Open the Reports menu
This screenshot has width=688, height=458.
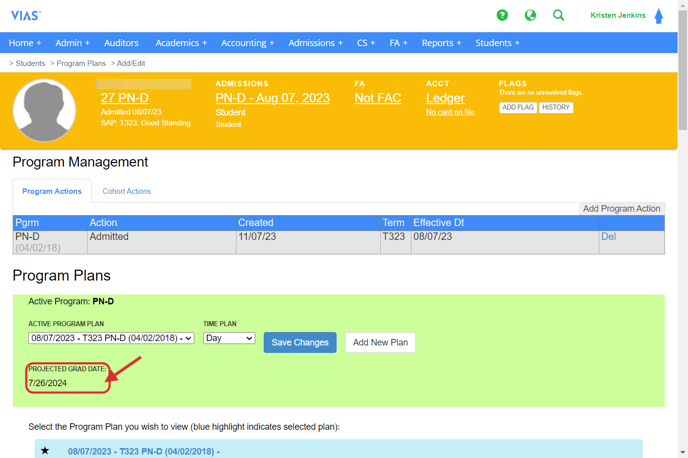441,43
